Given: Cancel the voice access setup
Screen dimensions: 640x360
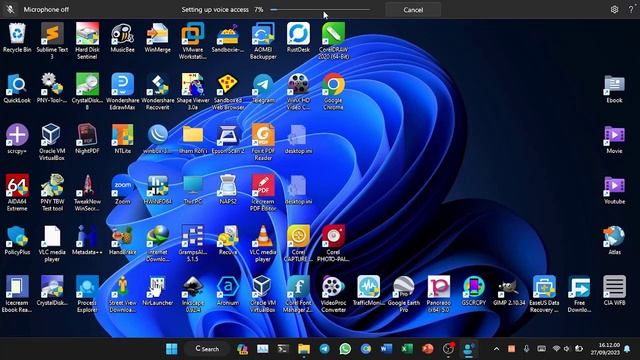Looking at the screenshot, I should click(x=413, y=9).
